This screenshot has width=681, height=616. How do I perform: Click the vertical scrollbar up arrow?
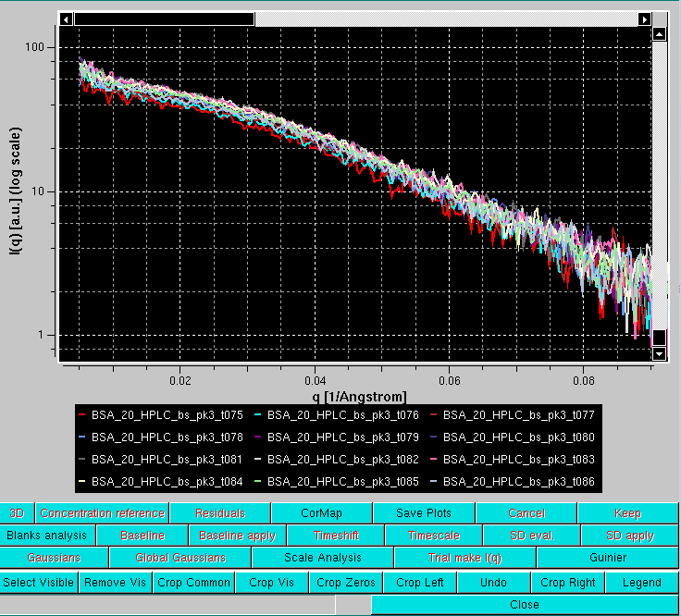[660, 34]
